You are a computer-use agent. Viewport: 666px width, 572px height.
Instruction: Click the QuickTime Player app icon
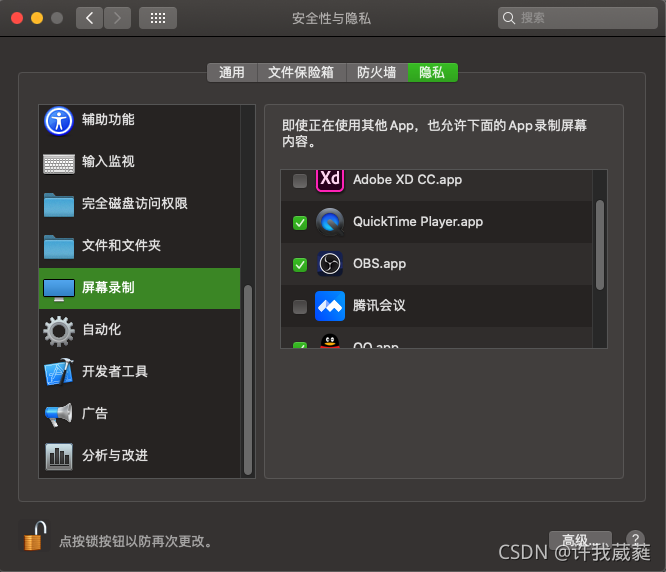click(x=330, y=222)
